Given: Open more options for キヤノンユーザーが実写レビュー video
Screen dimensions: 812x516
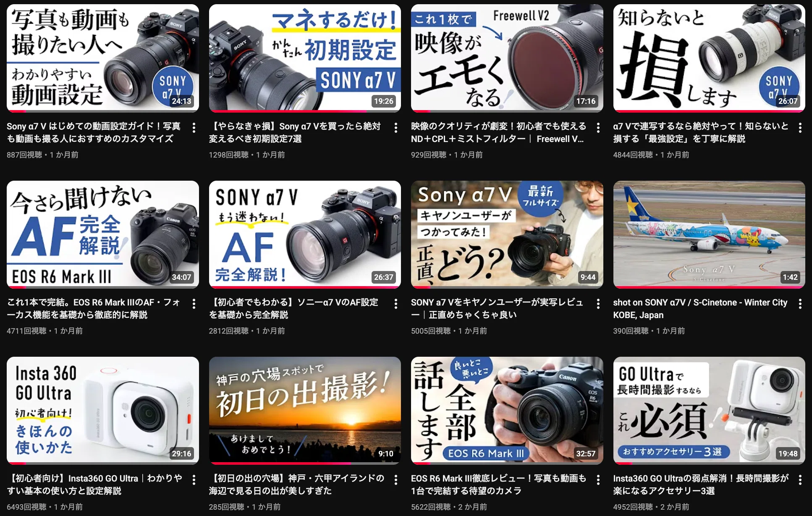Looking at the screenshot, I should [x=598, y=304].
